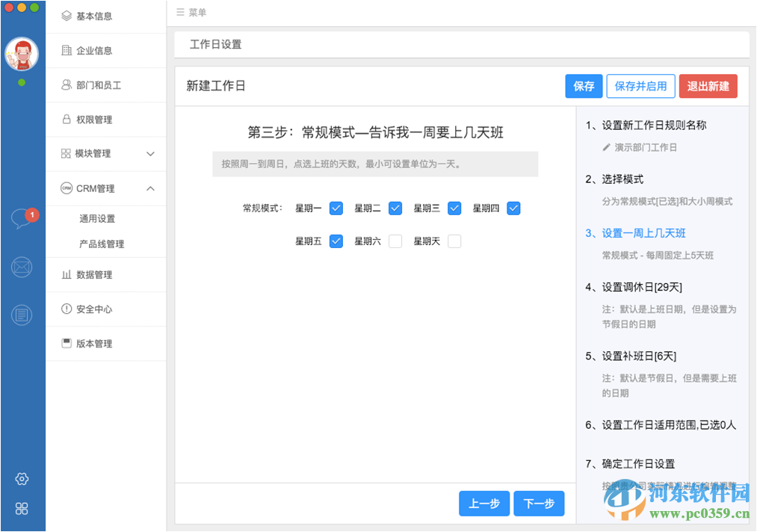Check the 星期天 checkbox
The image size is (757, 532).
coord(454,241)
